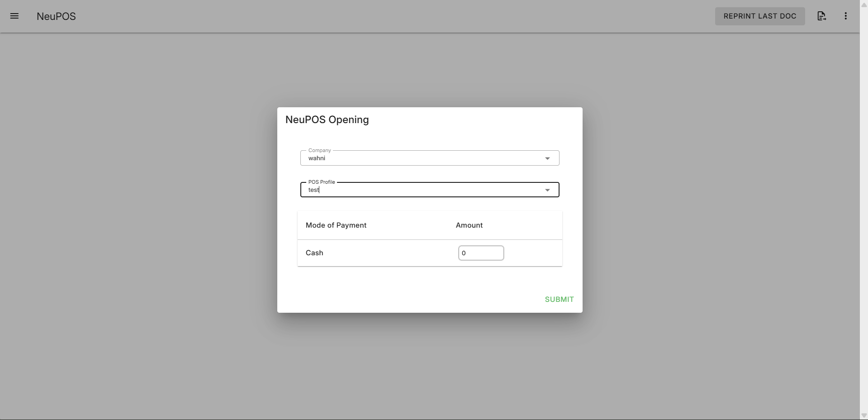Image resolution: width=868 pixels, height=420 pixels.
Task: Click the scrollbar down arrow
Action: point(863,415)
